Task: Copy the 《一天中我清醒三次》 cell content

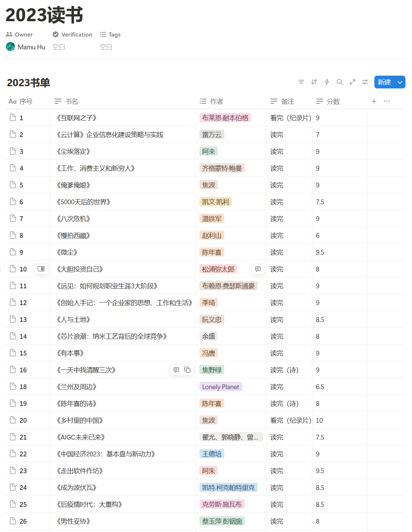Action: click(187, 370)
